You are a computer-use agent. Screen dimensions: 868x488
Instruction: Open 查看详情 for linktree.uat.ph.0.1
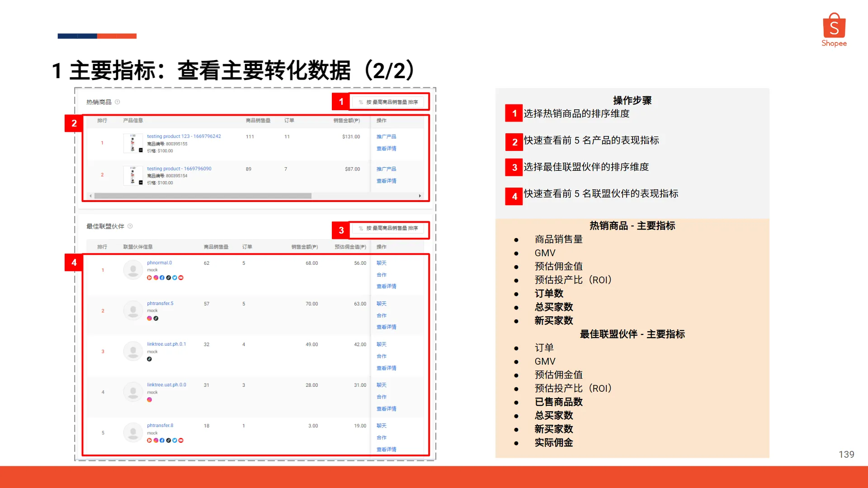click(386, 367)
